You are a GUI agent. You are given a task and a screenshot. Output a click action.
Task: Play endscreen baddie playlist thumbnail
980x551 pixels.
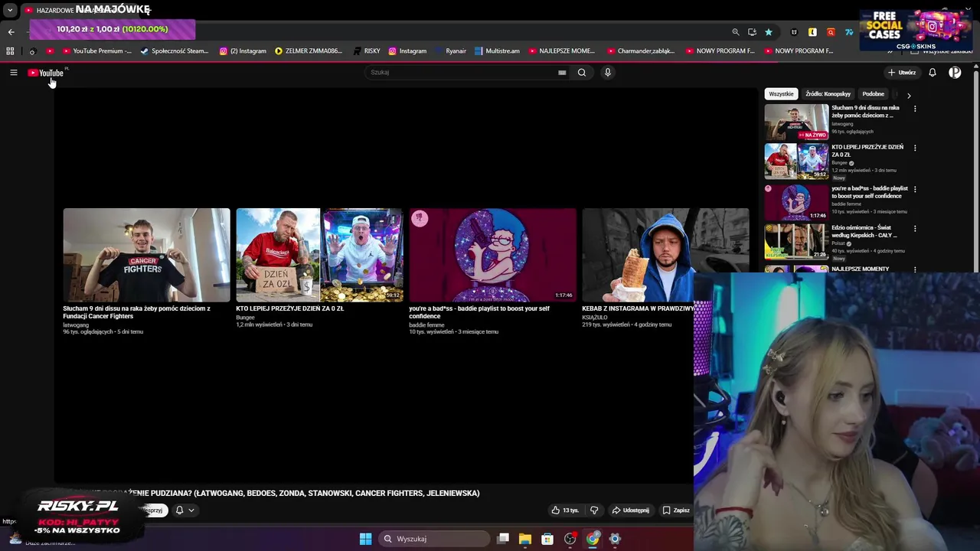[x=492, y=255]
